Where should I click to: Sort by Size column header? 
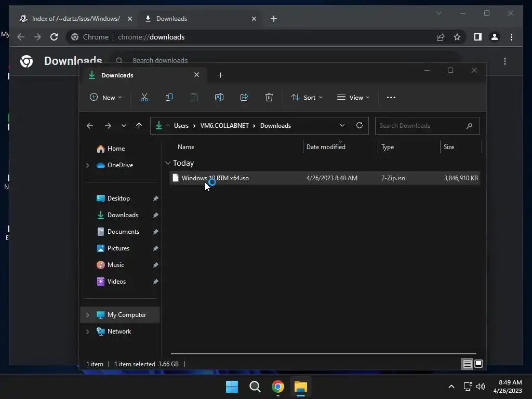449,147
